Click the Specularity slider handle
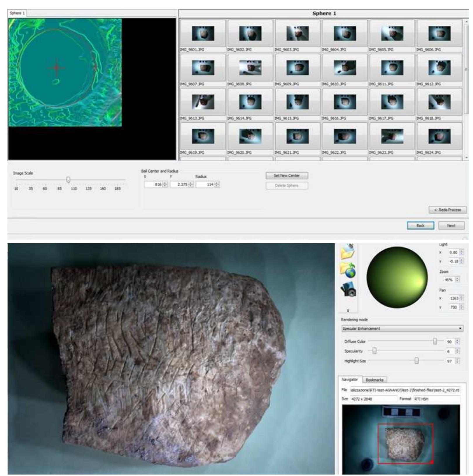The width and height of the screenshot is (473, 476). (374, 351)
